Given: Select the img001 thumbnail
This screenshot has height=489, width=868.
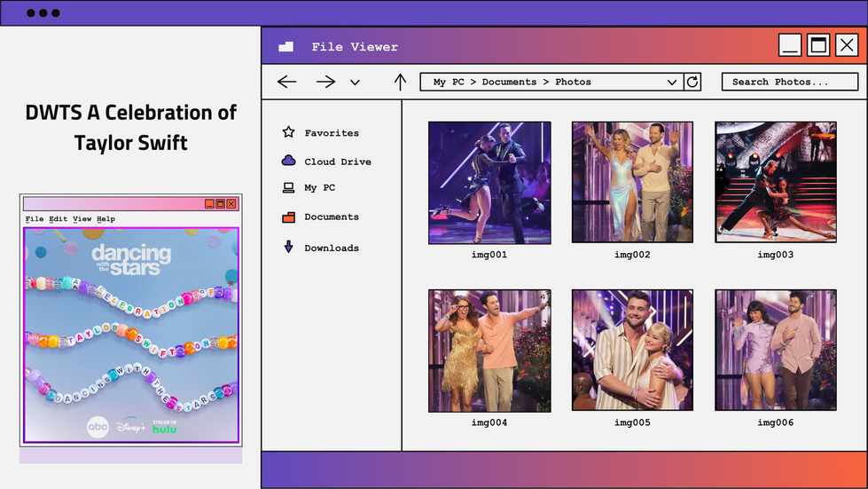Looking at the screenshot, I should click(489, 183).
